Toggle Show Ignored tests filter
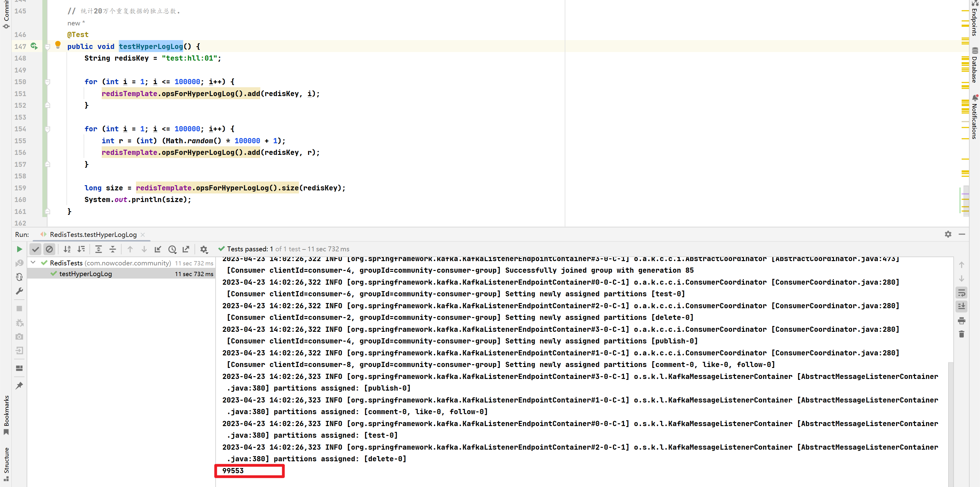 click(49, 249)
